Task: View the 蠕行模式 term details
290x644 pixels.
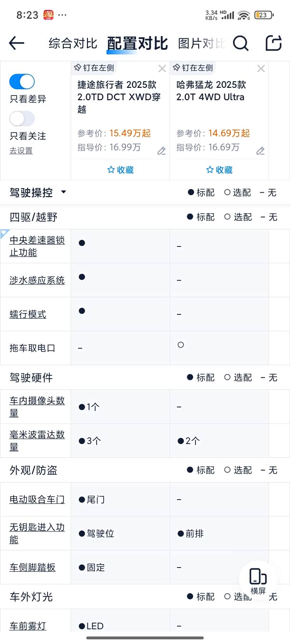Action: point(28,314)
